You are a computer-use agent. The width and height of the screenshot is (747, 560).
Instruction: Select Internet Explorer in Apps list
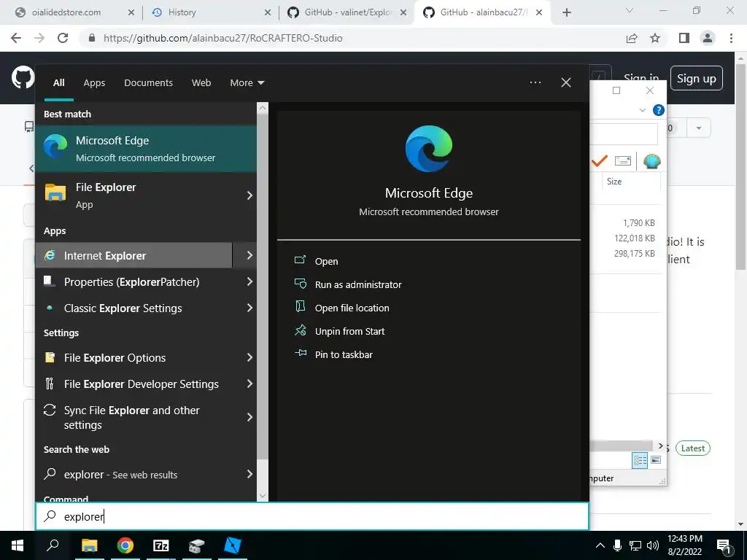tap(134, 255)
